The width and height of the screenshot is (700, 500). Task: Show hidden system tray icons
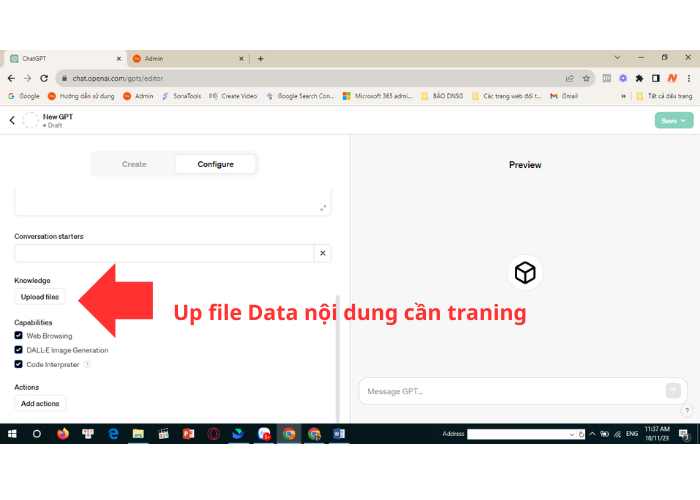pos(591,434)
